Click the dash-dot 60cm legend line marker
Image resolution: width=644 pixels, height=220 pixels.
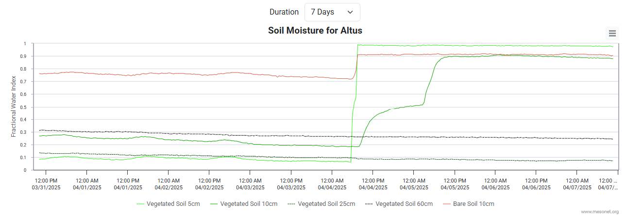369,204
